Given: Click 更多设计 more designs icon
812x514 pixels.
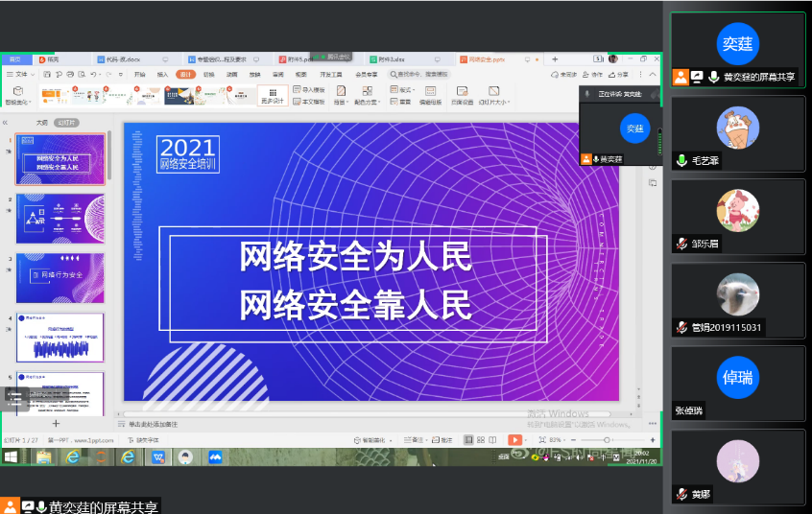Looking at the screenshot, I should [273, 95].
